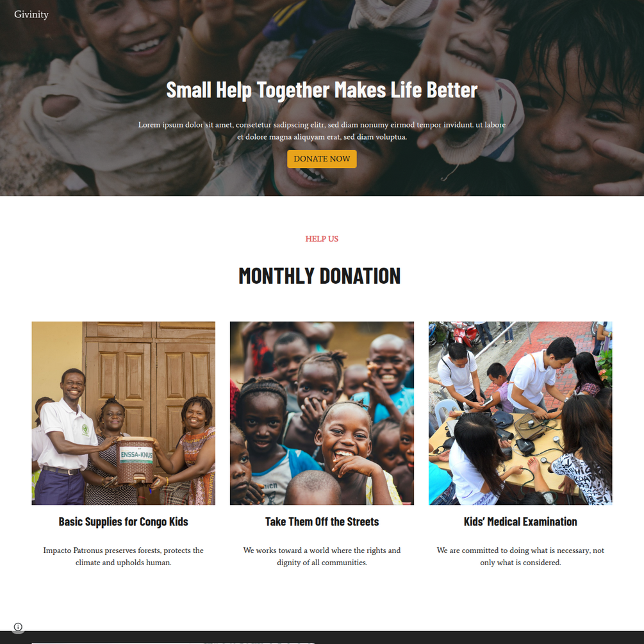Click the We works toward a world description
This screenshot has width=644, height=644.
322,556
